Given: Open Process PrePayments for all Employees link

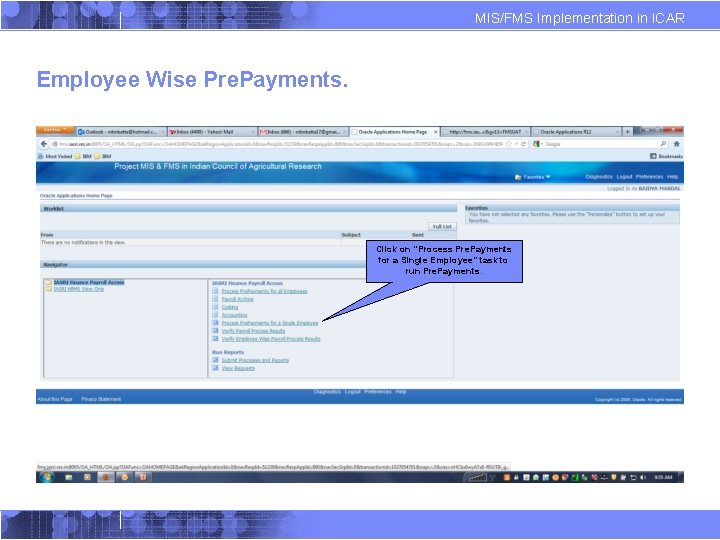Looking at the screenshot, I should pyautogui.click(x=264, y=291).
